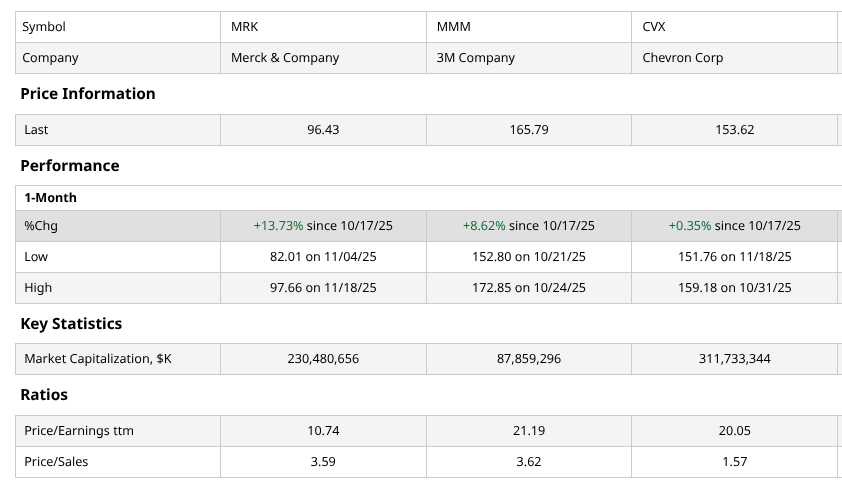Select the Performance section heading
The image size is (842, 489).
pos(70,166)
